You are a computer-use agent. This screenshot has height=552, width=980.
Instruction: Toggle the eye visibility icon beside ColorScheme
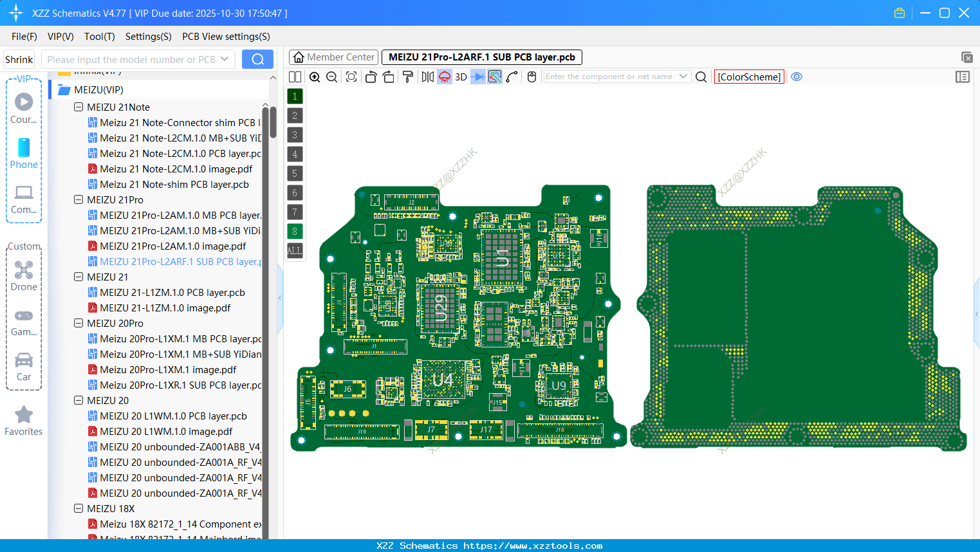tap(797, 77)
